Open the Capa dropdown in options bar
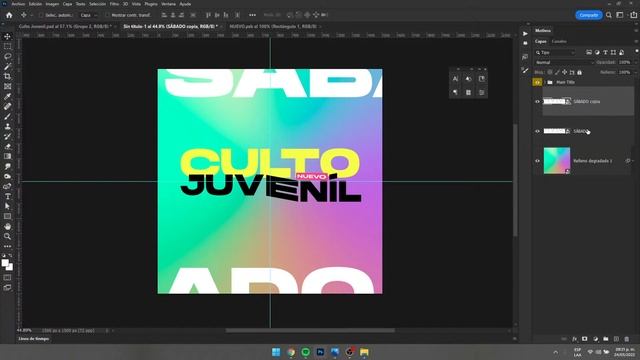640x360 pixels. click(89, 15)
